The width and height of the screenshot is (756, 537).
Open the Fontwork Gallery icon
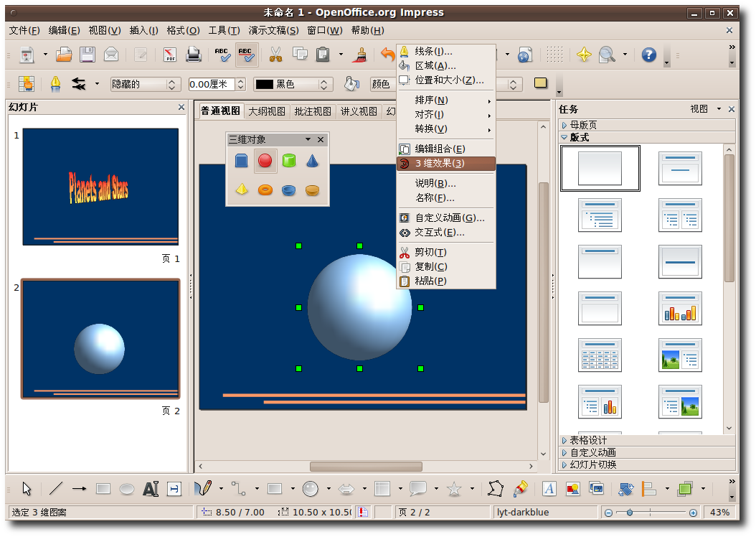click(549, 489)
